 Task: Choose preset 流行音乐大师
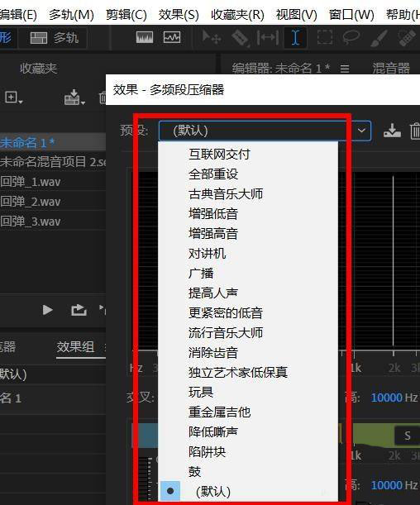point(248,333)
